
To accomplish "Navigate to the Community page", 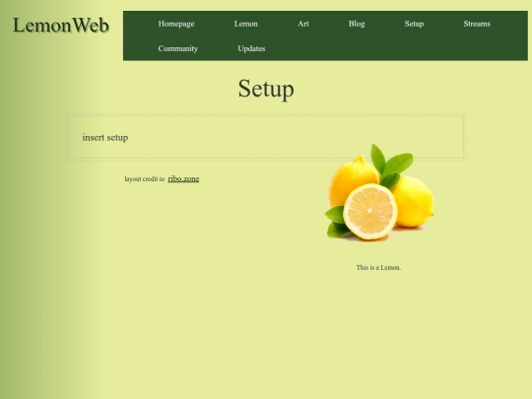I will click(177, 48).
